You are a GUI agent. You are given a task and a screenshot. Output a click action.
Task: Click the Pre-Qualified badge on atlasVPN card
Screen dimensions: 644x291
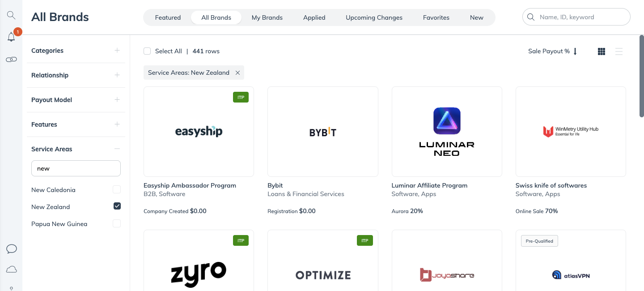539,241
